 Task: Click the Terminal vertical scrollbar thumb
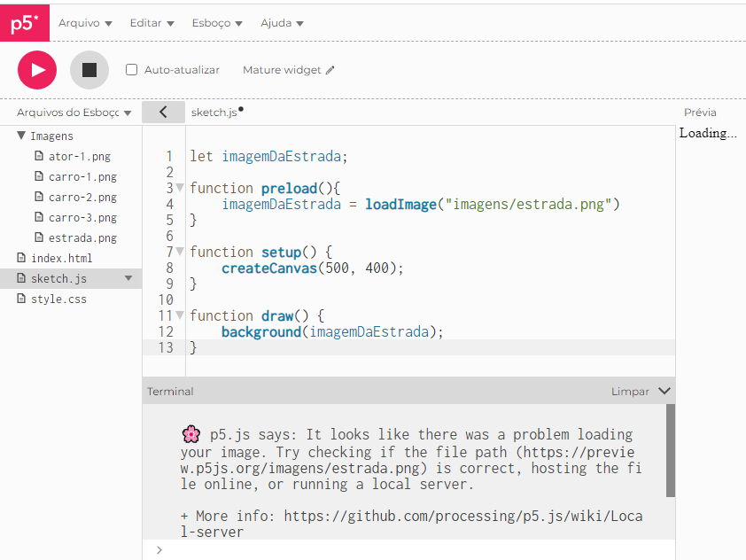point(671,450)
